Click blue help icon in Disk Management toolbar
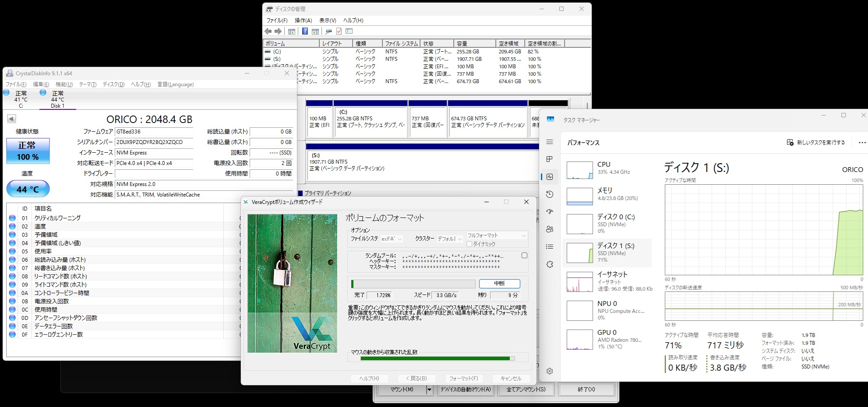Viewport: 868px width, 407px height. (305, 32)
